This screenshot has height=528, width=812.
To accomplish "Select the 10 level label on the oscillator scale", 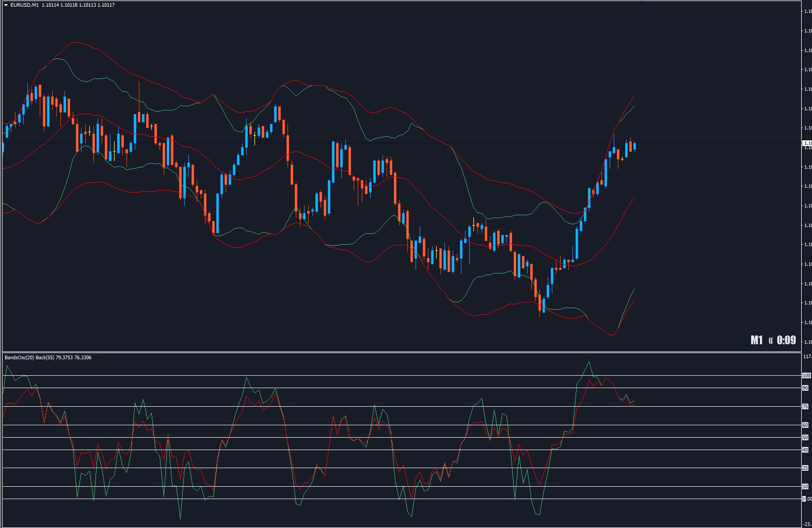I will point(805,487).
